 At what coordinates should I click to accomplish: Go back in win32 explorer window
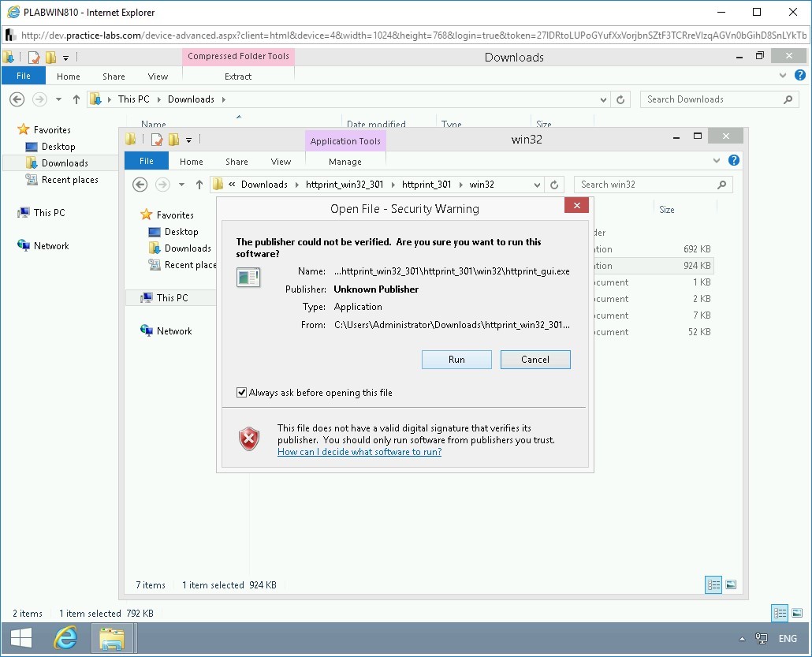coord(140,185)
